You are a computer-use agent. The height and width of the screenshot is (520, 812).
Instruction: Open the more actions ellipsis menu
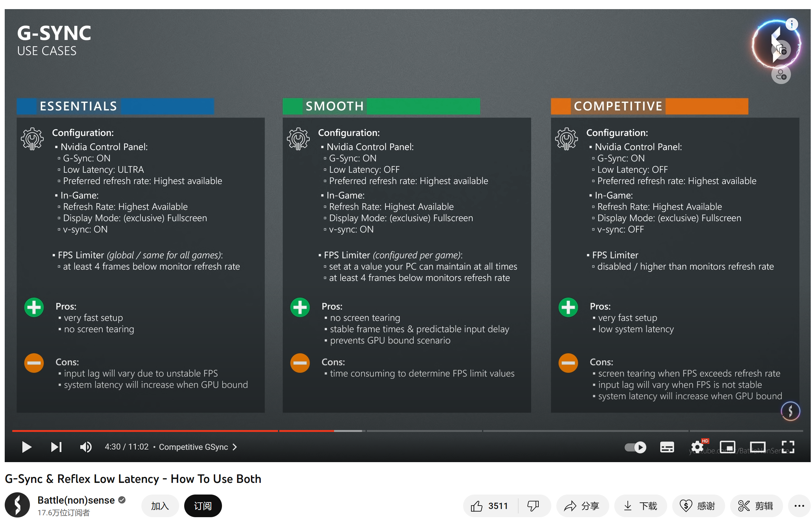(x=798, y=506)
